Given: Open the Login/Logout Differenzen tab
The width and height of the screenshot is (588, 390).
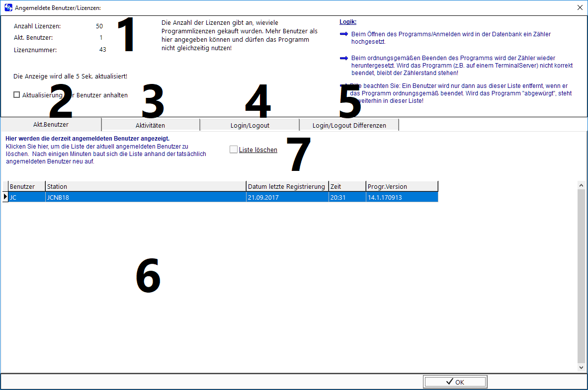Looking at the screenshot, I should tap(349, 125).
